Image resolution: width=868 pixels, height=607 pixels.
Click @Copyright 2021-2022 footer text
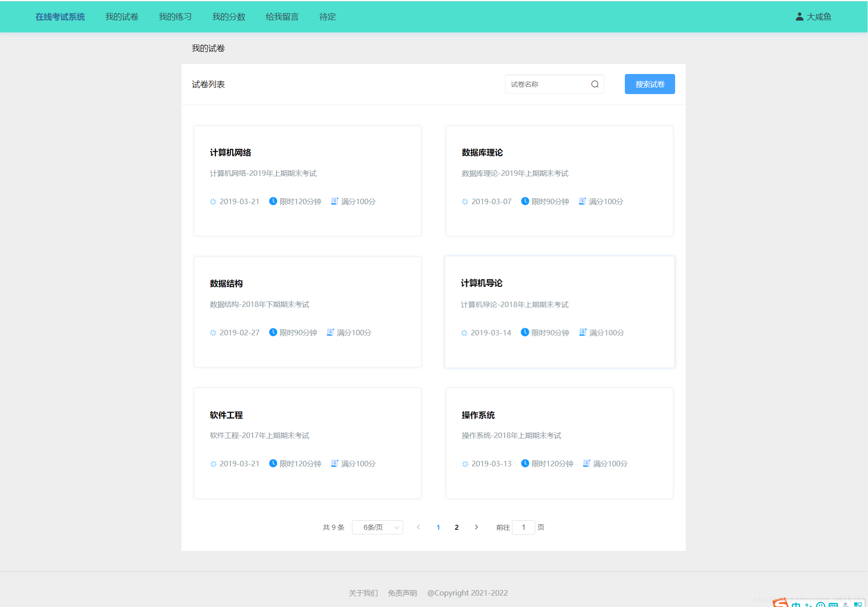[x=468, y=593]
